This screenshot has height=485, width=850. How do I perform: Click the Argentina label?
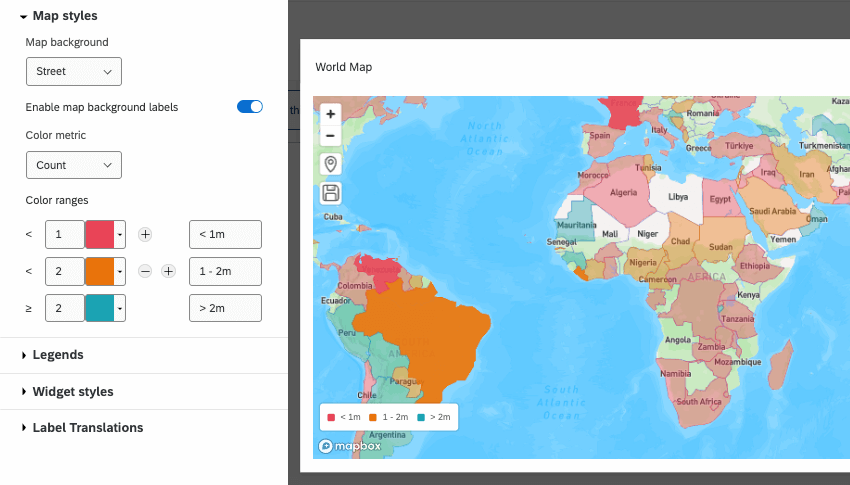click(387, 435)
